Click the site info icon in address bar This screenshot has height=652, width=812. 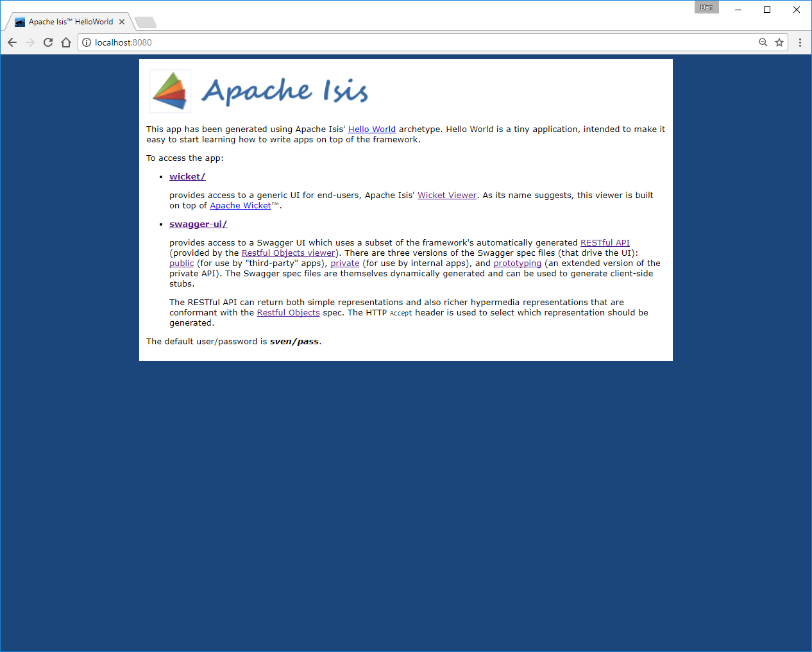87,42
